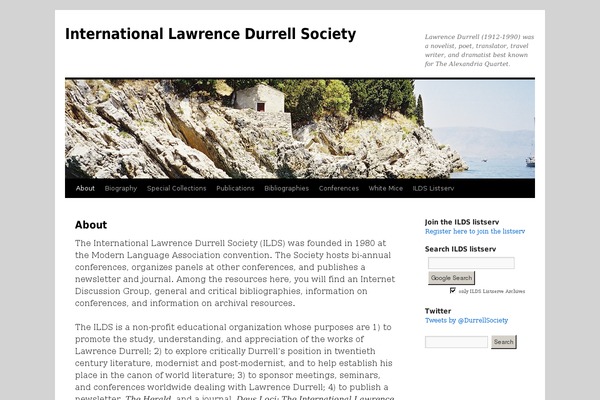Click the coastal header banner image

pos(300,129)
